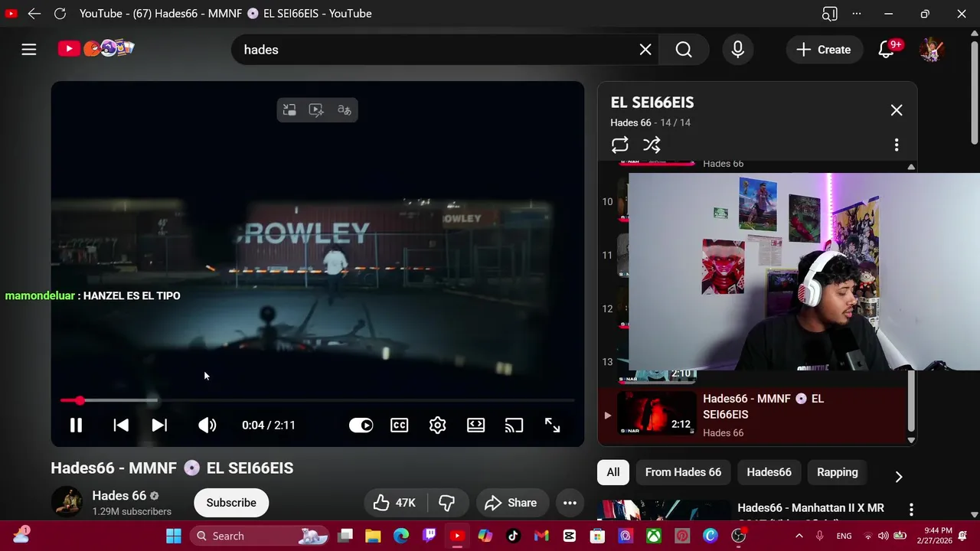The width and height of the screenshot is (980, 551).
Task: Pause the video
Action: click(x=76, y=425)
